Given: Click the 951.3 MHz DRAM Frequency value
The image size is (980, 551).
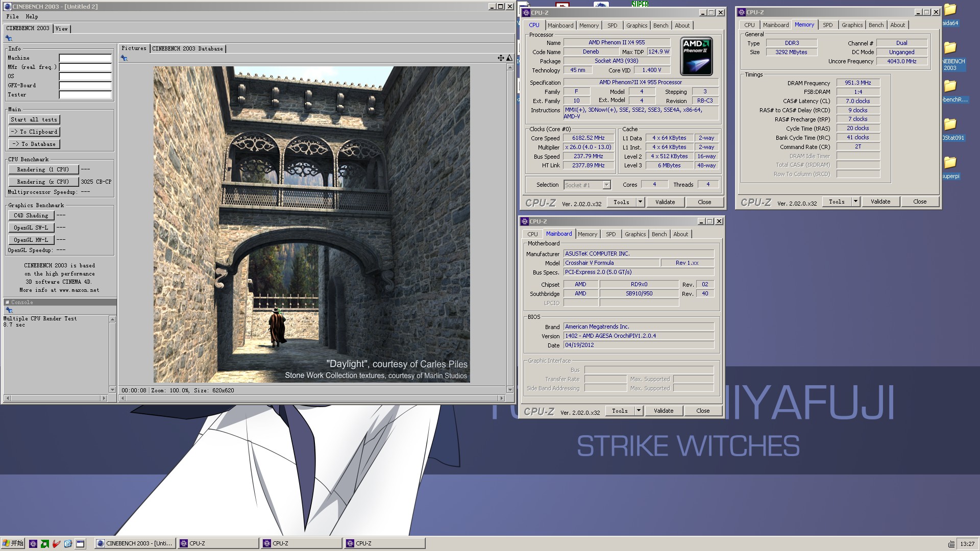Looking at the screenshot, I should tap(857, 83).
